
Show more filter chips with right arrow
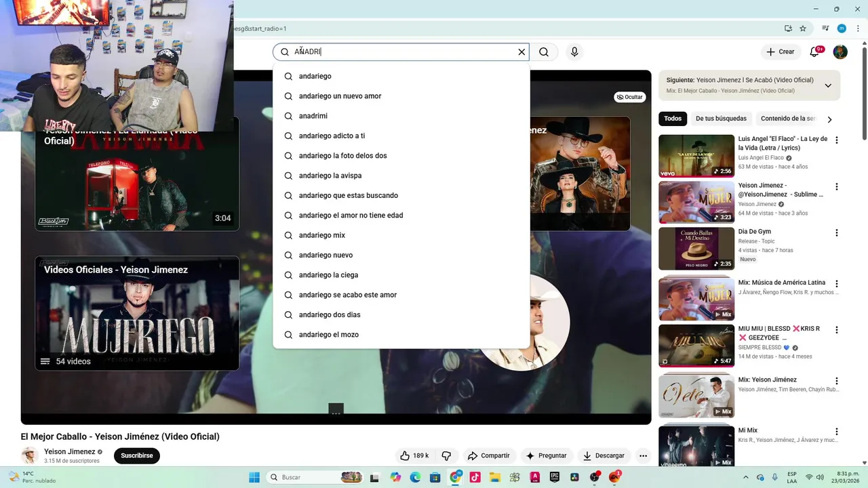point(829,119)
